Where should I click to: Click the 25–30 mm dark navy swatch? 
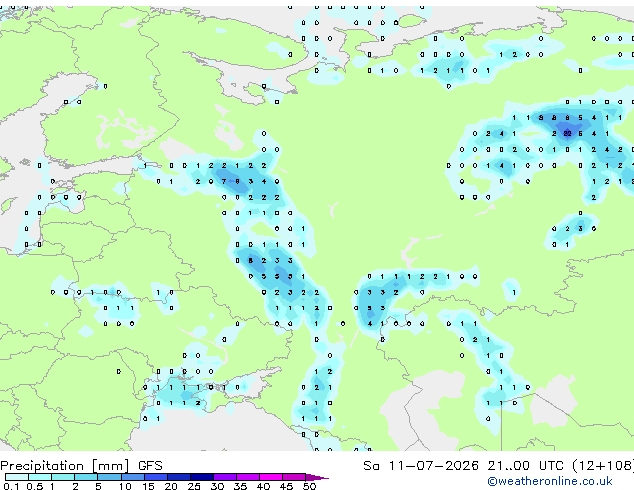pos(202,477)
